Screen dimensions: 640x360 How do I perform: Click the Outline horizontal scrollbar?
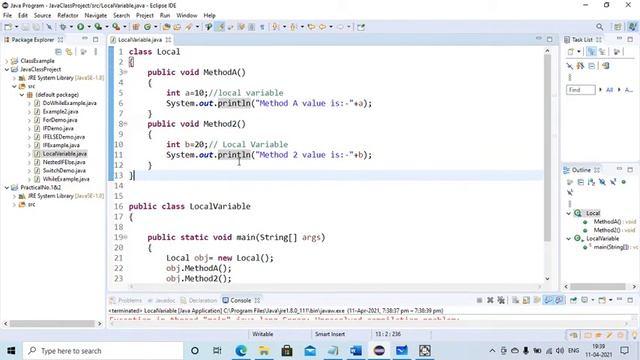point(598,287)
